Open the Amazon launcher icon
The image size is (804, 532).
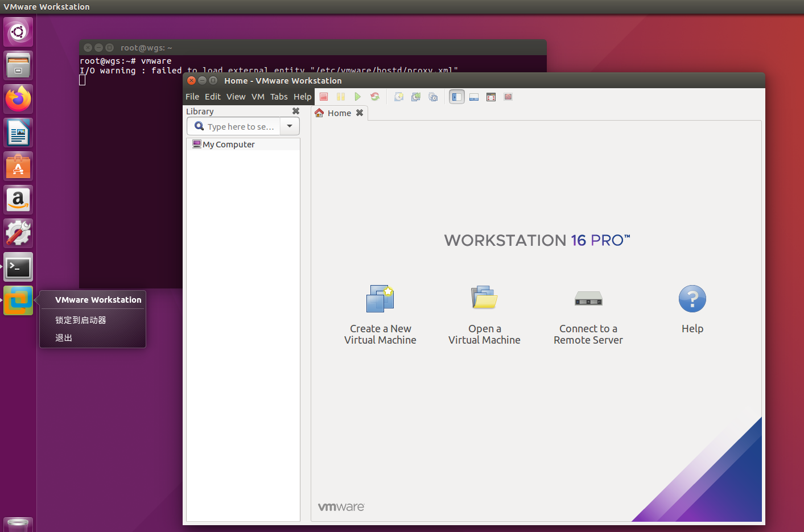(x=18, y=200)
